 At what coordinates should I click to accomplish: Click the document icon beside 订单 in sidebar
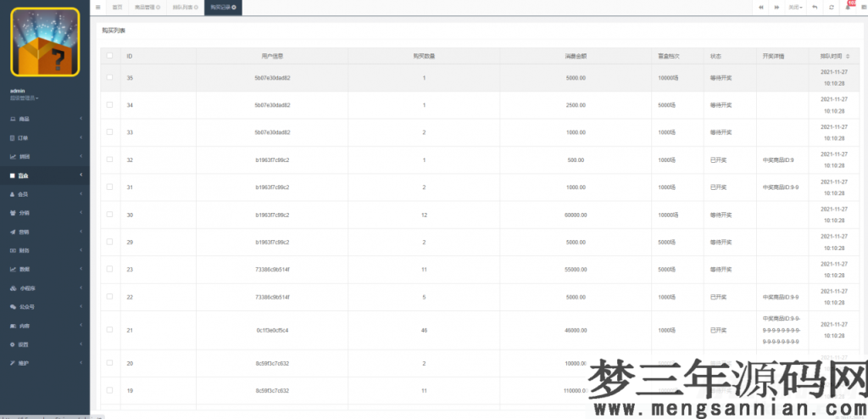(13, 138)
